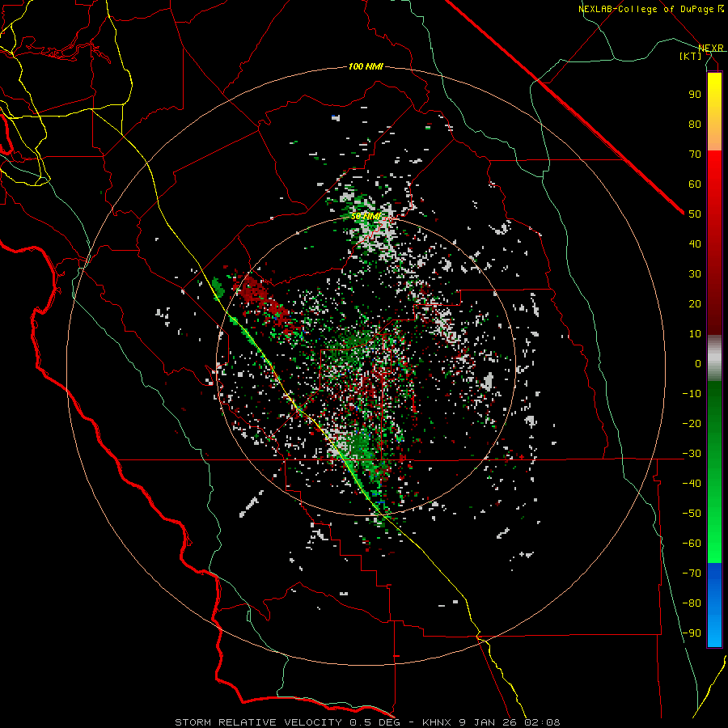728x728 pixels.
Task: Select the positive 30 scale value
Action: pyautogui.click(x=695, y=274)
